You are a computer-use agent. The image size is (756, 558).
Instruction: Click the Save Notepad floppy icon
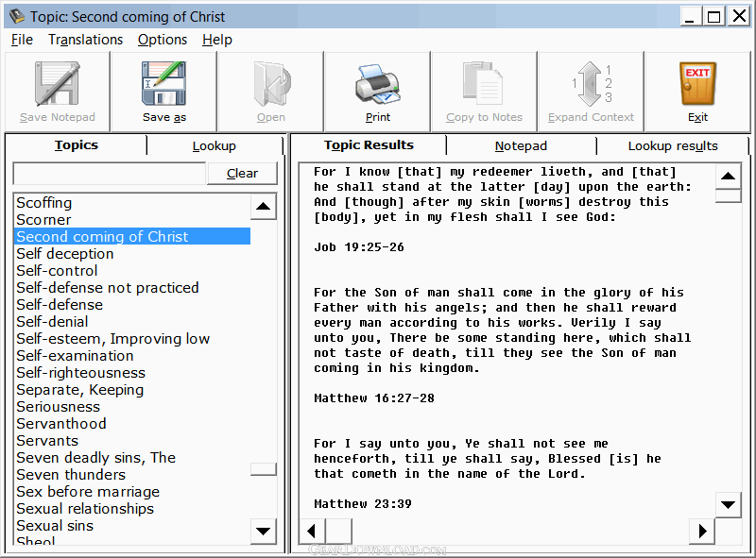tap(58, 83)
